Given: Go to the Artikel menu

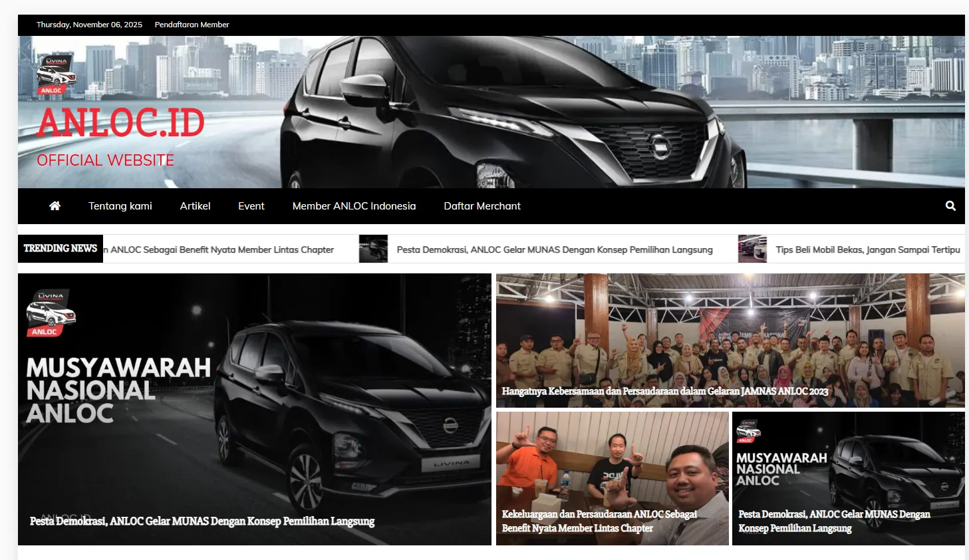Looking at the screenshot, I should 195,206.
